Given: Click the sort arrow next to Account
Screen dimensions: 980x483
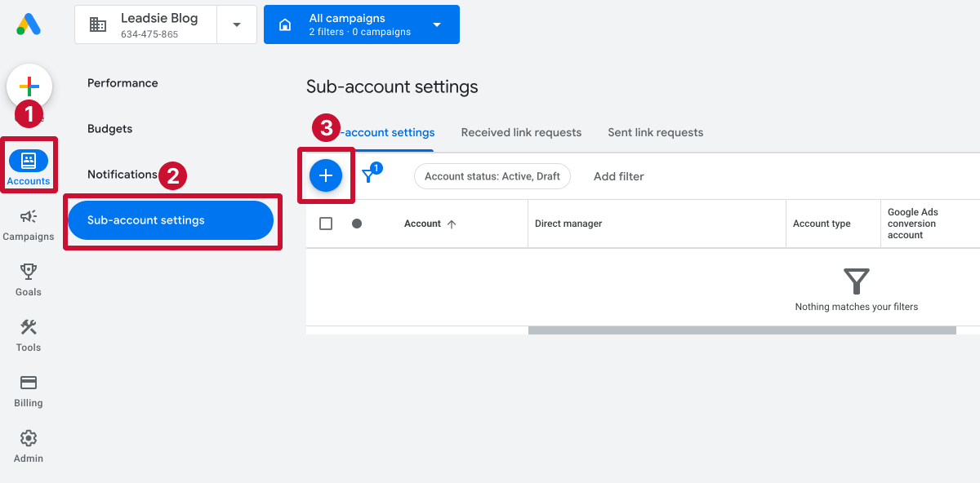Looking at the screenshot, I should (452, 224).
